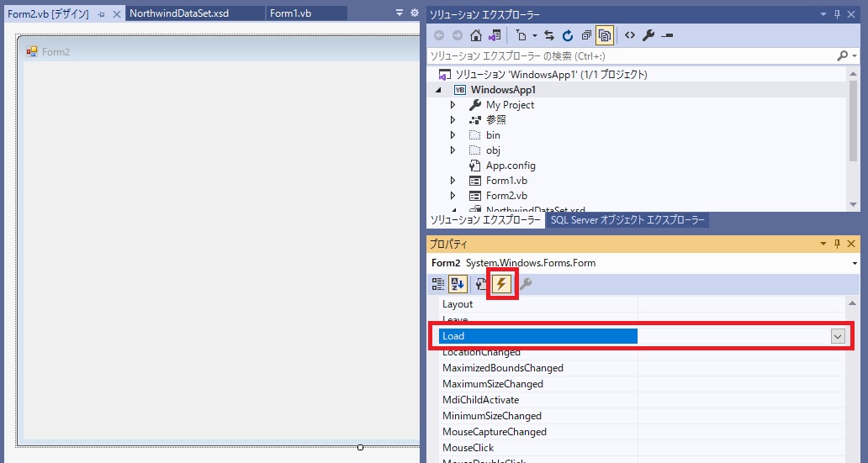Open the Form2 object selector dropdown
Screen dimensions: 868x463
click(855, 263)
